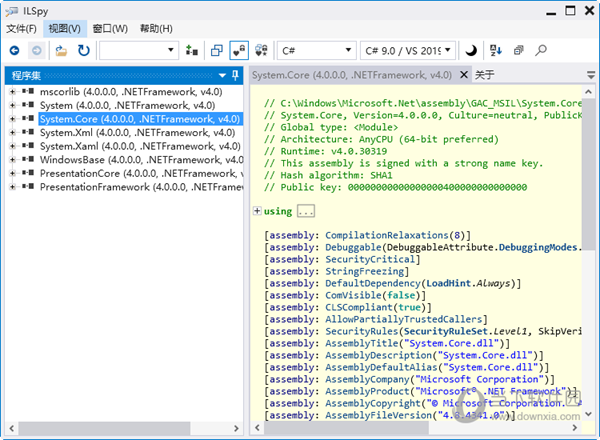600x440 pixels.
Task: Toggle show public types only icon
Action: pyautogui.click(x=217, y=51)
